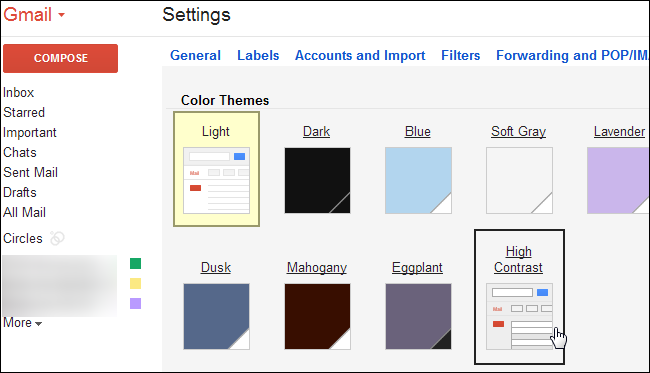650x373 pixels.
Task: Open the All Mail folder
Action: (x=24, y=212)
